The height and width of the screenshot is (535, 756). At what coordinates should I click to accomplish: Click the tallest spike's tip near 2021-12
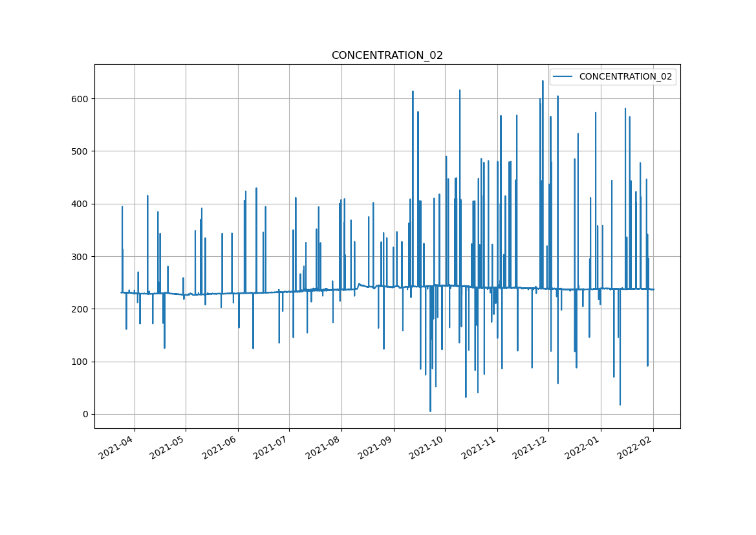coord(543,81)
